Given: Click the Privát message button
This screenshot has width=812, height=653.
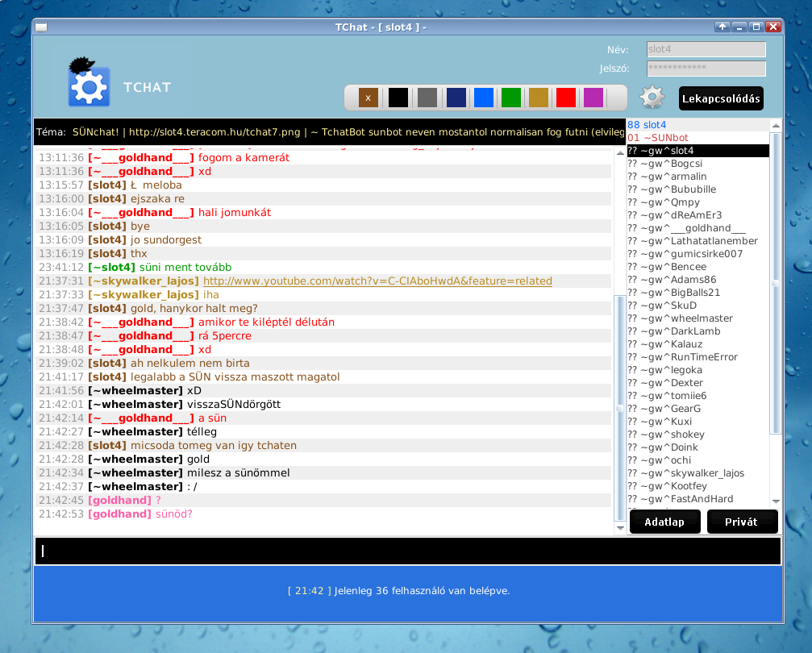Looking at the screenshot, I should point(741,522).
